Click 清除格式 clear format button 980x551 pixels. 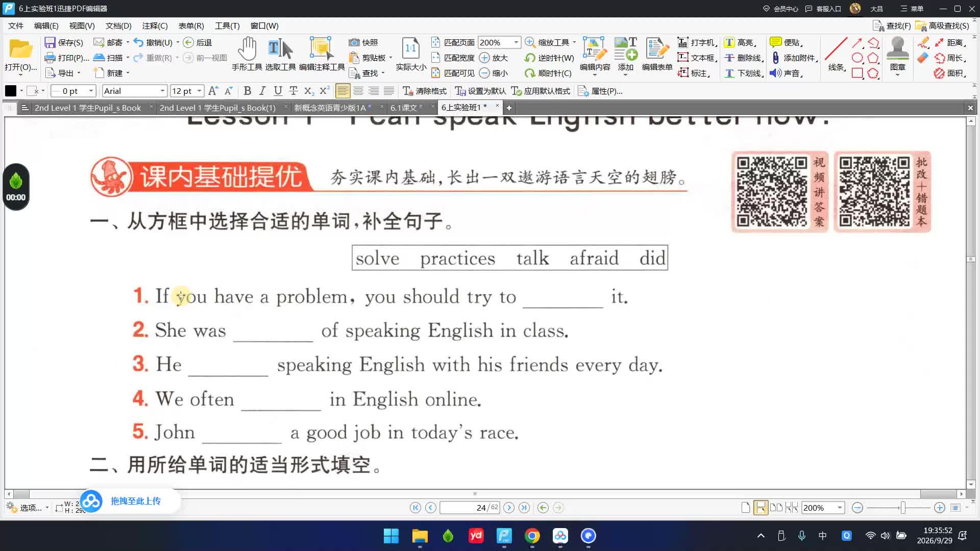tap(425, 91)
